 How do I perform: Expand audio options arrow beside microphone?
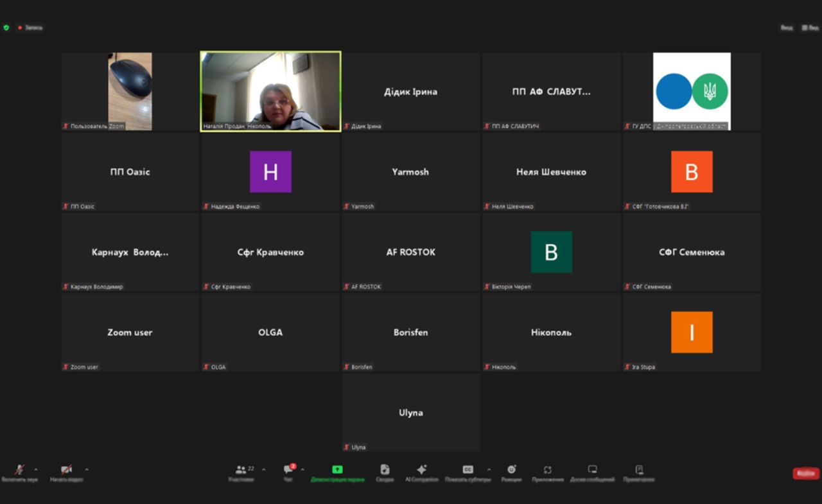coord(36,469)
